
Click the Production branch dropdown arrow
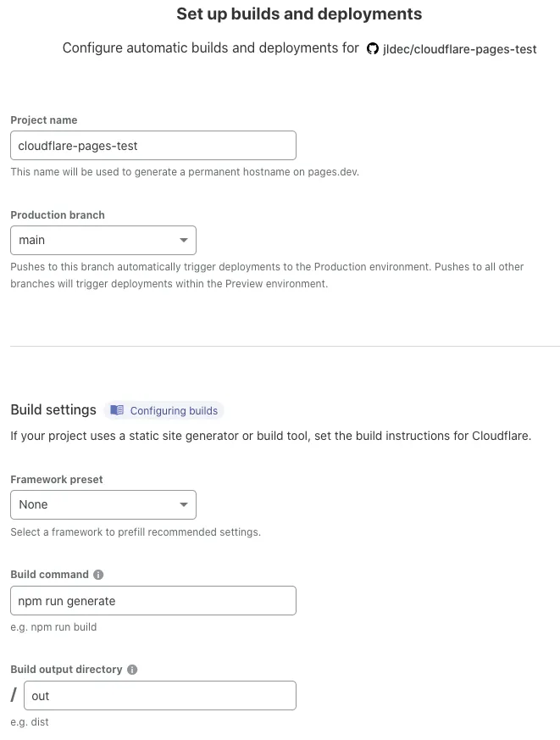point(183,240)
